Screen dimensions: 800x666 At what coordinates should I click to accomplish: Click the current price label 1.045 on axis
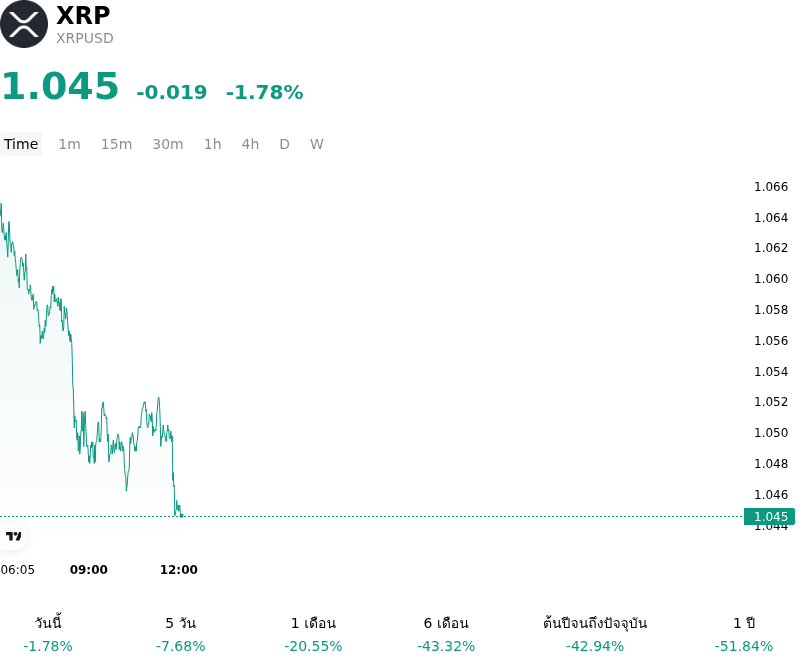[769, 516]
